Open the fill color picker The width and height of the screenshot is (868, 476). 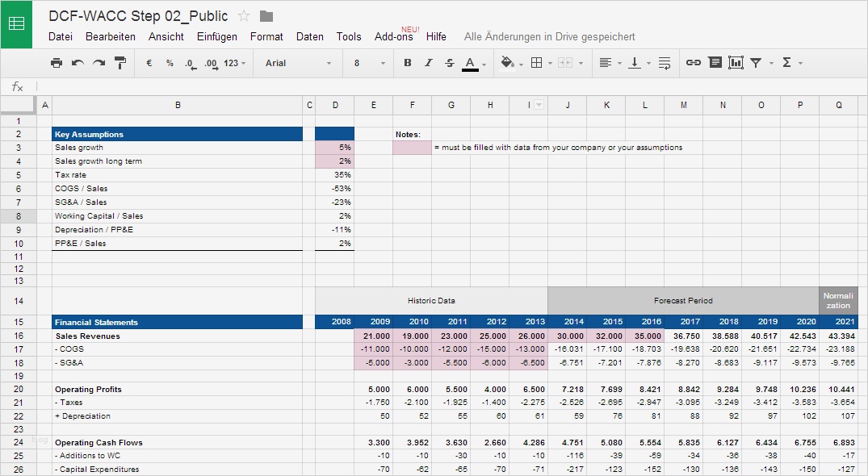(507, 63)
